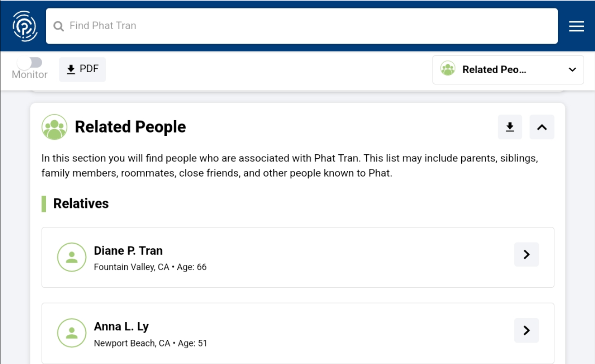
Task: Click Anna L. Ly's avatar icon
Action: 71,333
